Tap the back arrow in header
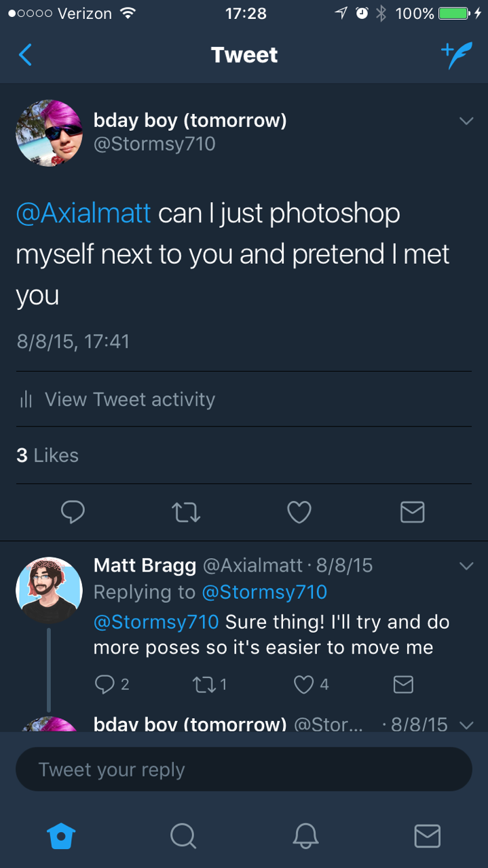488x868 pixels. 25,54
